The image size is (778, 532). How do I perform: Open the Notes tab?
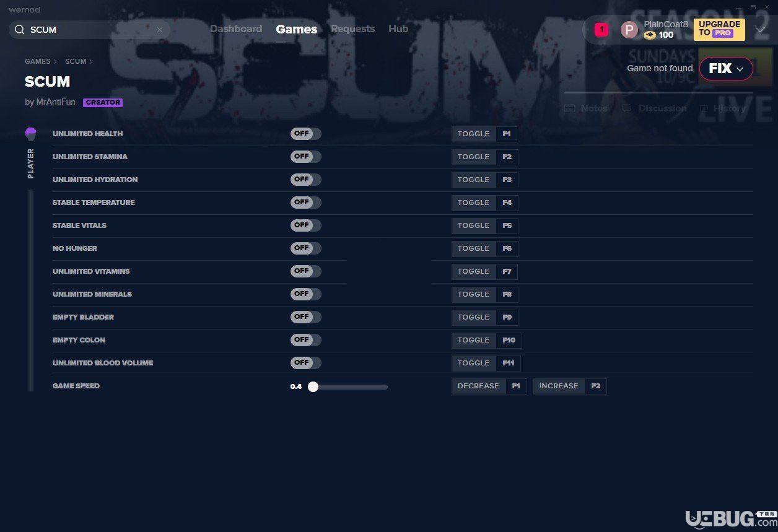586,108
